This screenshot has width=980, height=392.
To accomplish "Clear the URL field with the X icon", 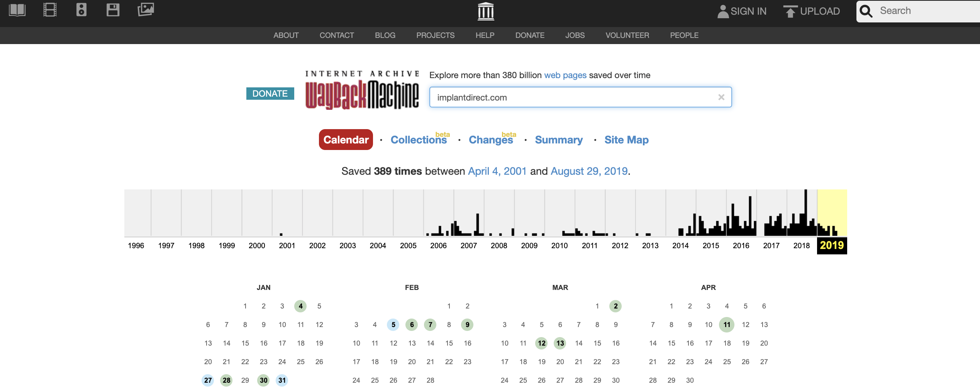I will [721, 97].
